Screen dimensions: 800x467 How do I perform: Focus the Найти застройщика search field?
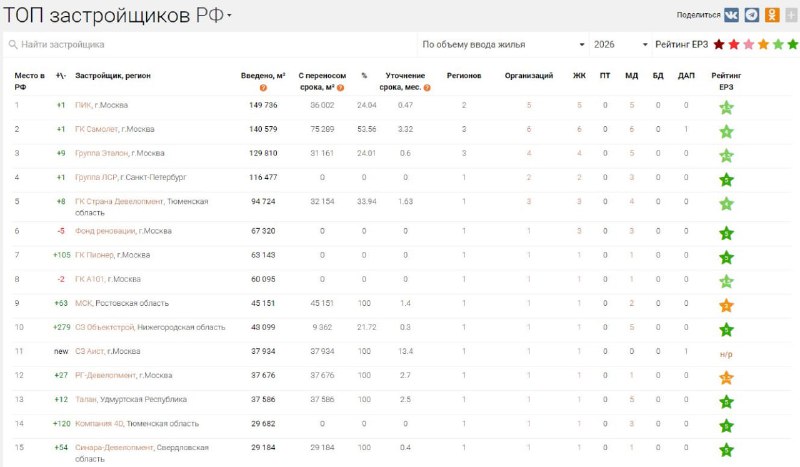212,44
